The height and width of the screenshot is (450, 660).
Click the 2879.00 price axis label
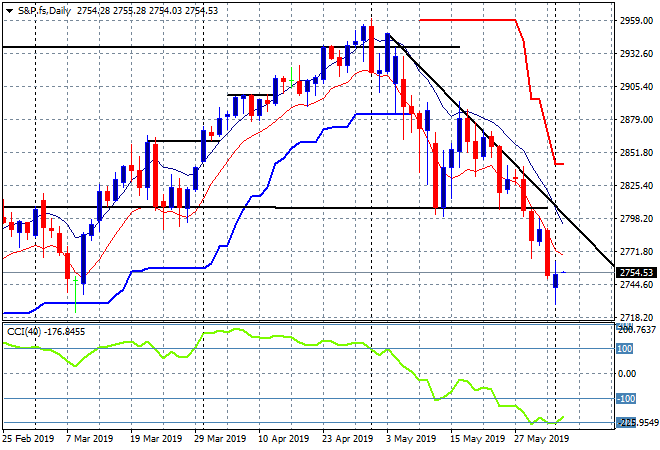636,120
